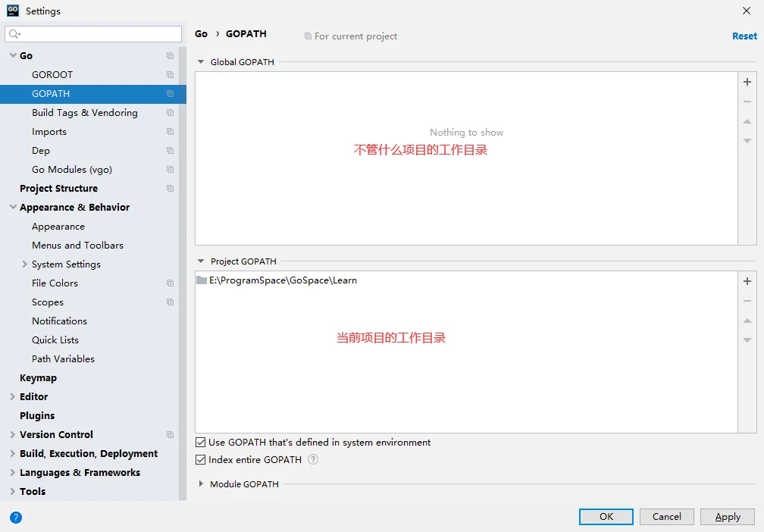Click the project-level icon beside Imports
Viewport: 764px width, 532px height.
[170, 132]
